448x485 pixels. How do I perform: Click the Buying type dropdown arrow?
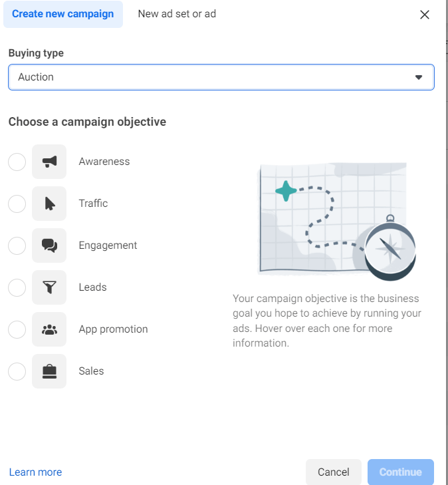pyautogui.click(x=419, y=77)
